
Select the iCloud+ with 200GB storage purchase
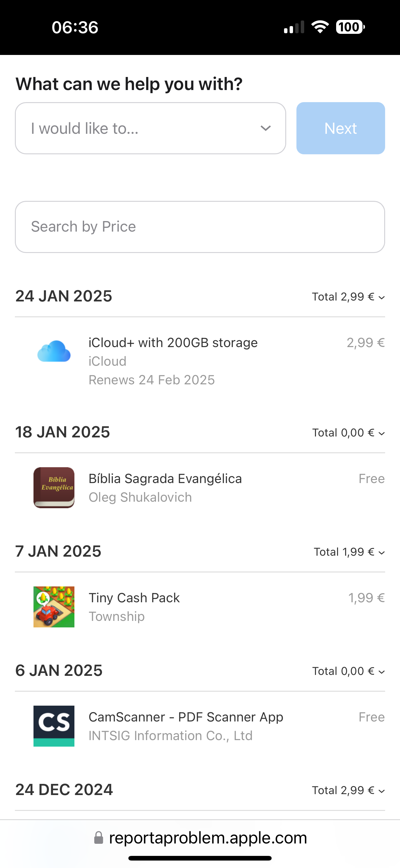(173, 343)
